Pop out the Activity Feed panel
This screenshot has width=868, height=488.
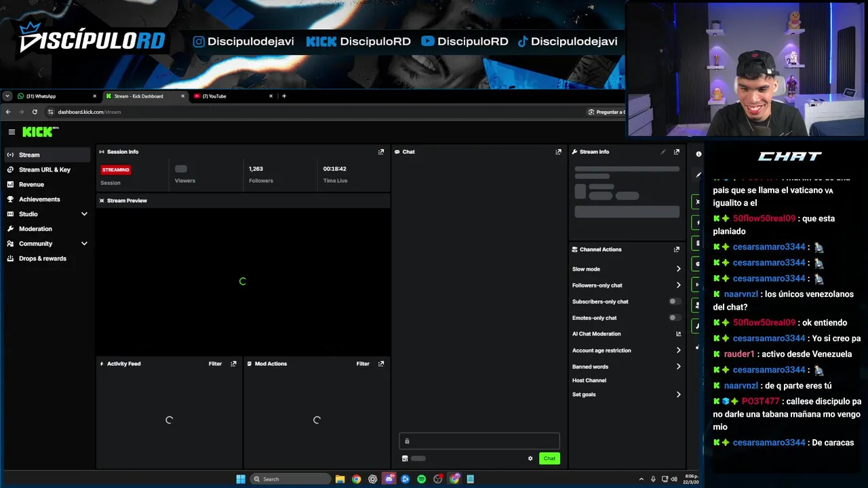[234, 364]
